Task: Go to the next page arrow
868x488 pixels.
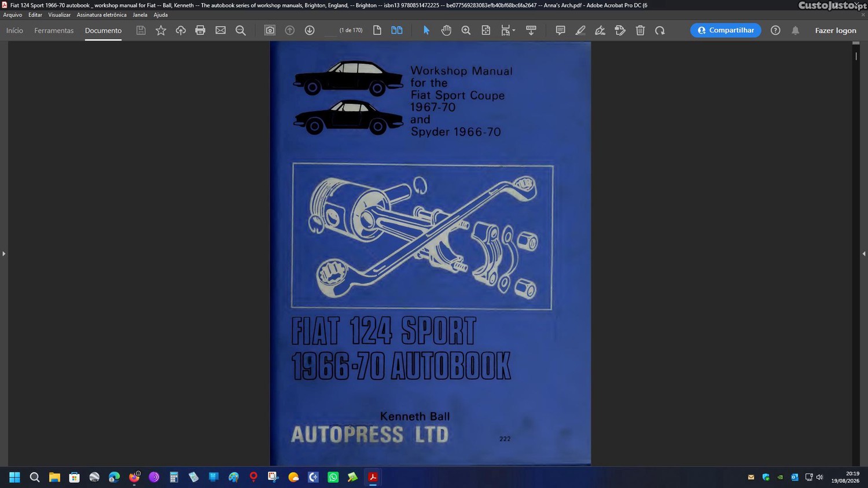Action: pyautogui.click(x=310, y=30)
